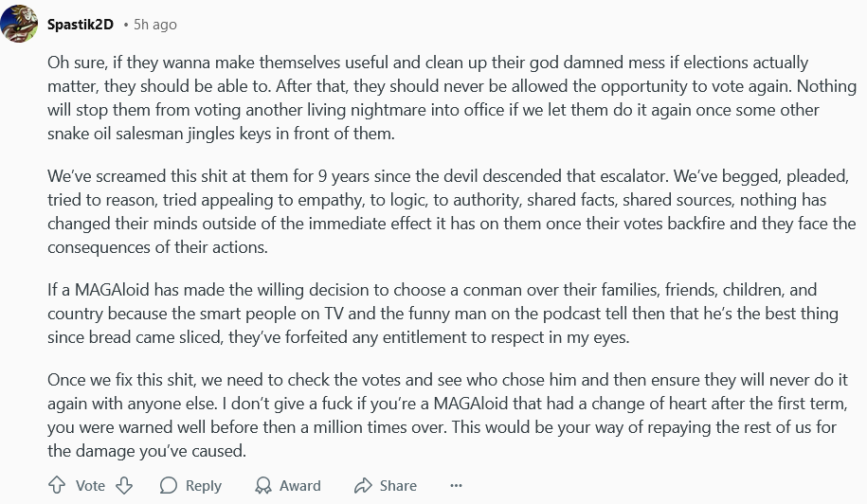Screen dimensions: 867x504
Task: Click the phrase 'snake oil salesman'
Action: pyautogui.click(x=115, y=133)
